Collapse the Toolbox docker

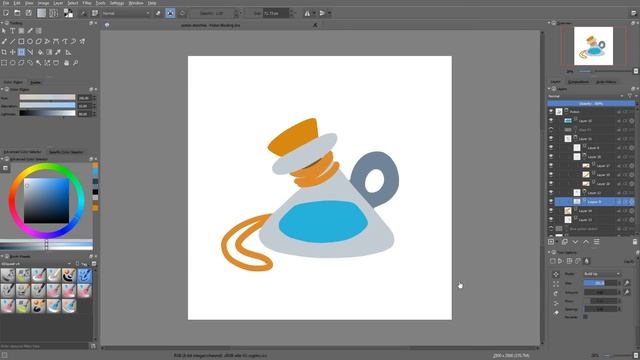(2, 23)
